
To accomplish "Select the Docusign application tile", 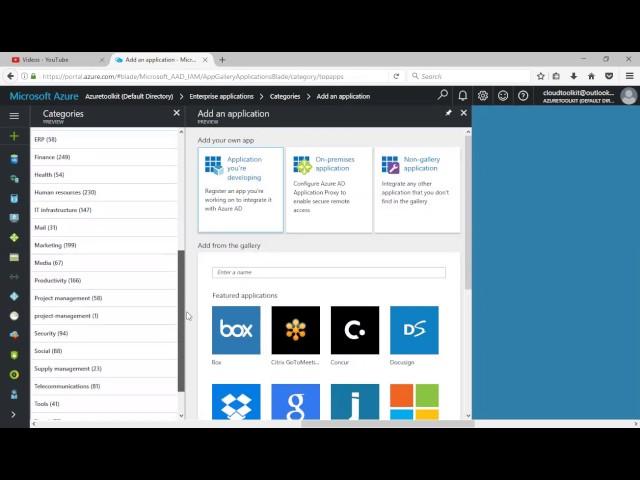I will [414, 330].
